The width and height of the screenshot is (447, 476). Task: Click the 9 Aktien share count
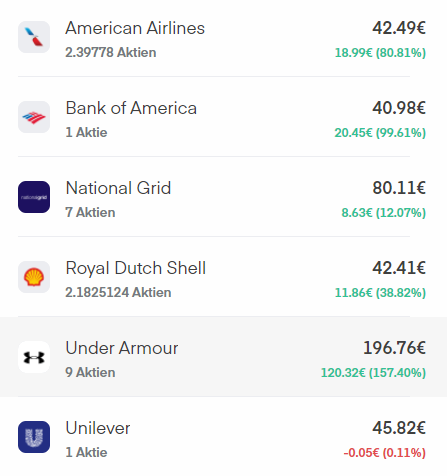pyautogui.click(x=90, y=372)
